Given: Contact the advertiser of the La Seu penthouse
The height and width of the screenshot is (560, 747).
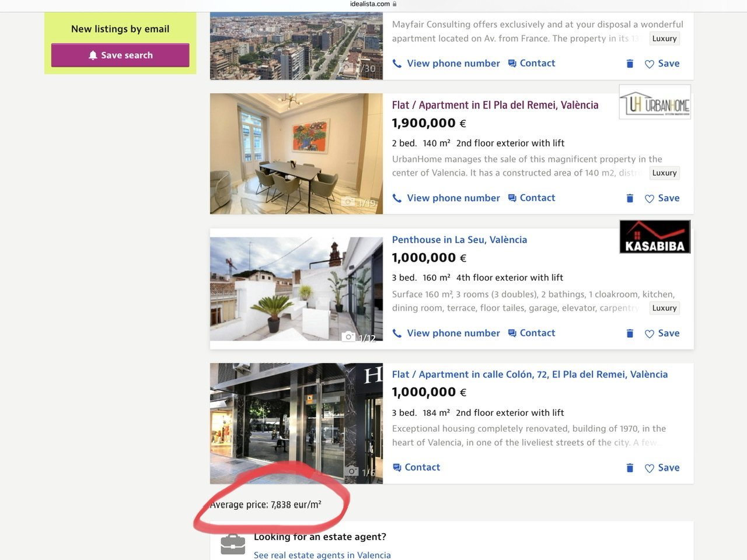Looking at the screenshot, I should click(532, 333).
